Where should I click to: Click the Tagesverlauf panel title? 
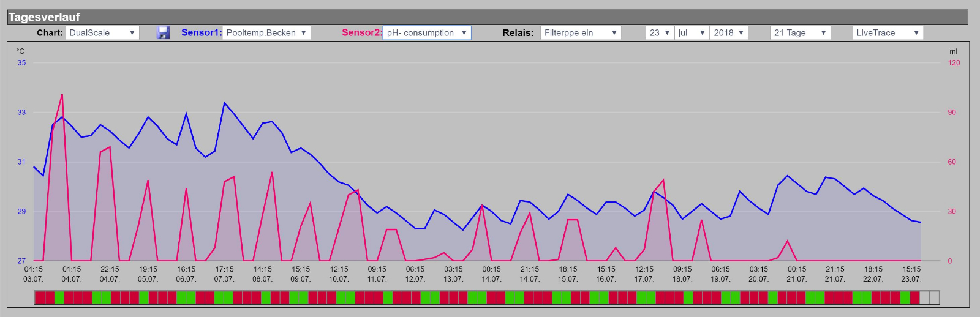[x=44, y=17]
